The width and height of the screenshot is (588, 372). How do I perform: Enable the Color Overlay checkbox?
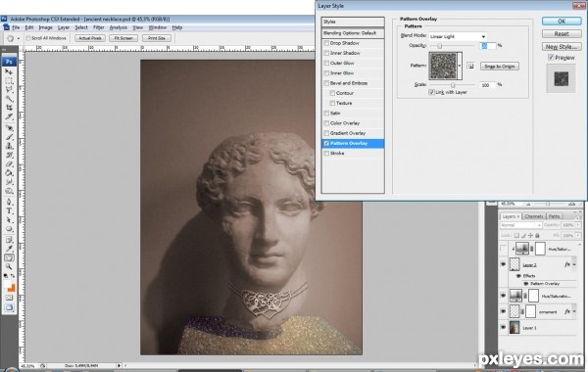point(326,123)
